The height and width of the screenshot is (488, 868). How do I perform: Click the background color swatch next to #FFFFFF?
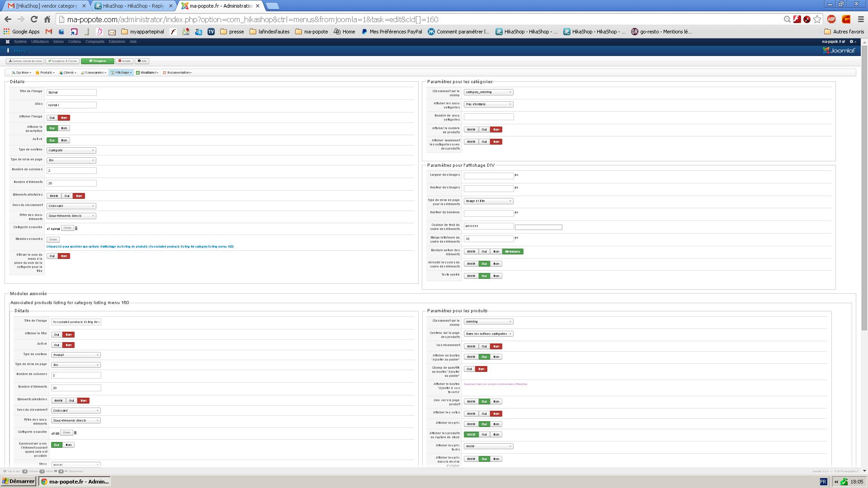538,227
